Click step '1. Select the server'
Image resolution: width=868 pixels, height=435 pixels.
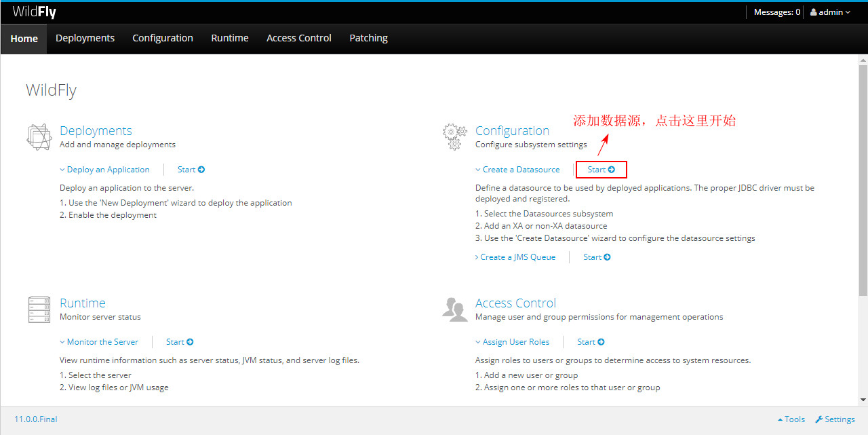(x=96, y=375)
